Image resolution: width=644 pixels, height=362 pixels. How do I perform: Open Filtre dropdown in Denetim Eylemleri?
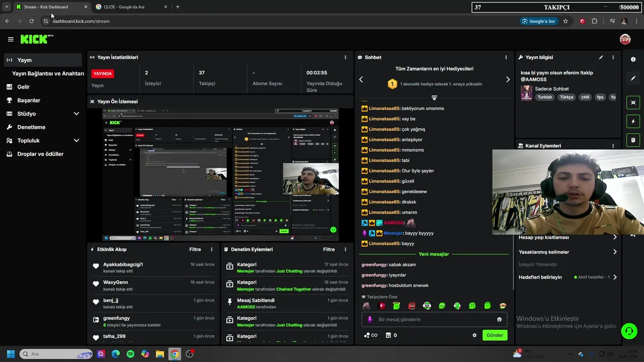click(329, 249)
